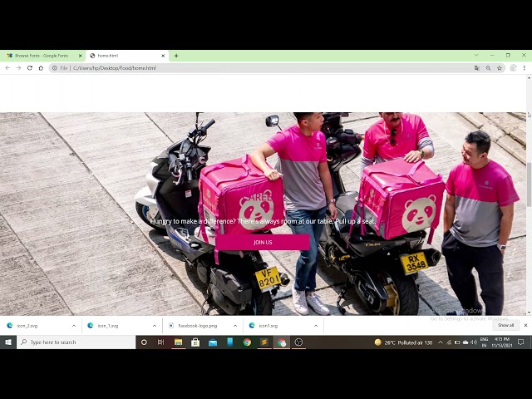532x399 pixels.
Task: Open the zoom control icon in address bar
Action: coord(488,68)
